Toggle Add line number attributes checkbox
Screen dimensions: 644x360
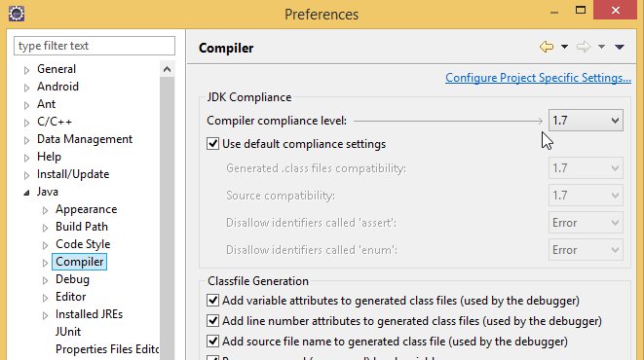point(212,321)
